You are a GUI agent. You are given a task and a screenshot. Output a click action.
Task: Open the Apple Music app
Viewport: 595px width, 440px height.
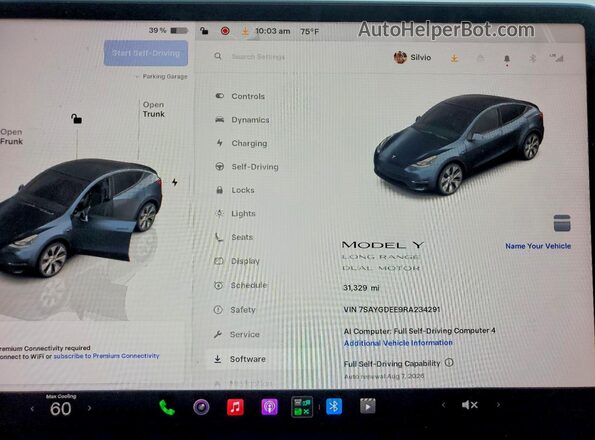[235, 407]
